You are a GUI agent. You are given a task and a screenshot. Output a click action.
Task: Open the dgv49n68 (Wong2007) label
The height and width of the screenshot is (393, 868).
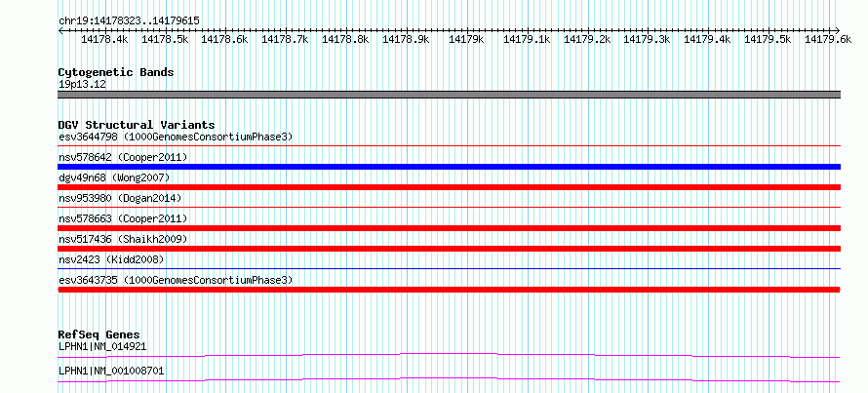click(x=114, y=177)
